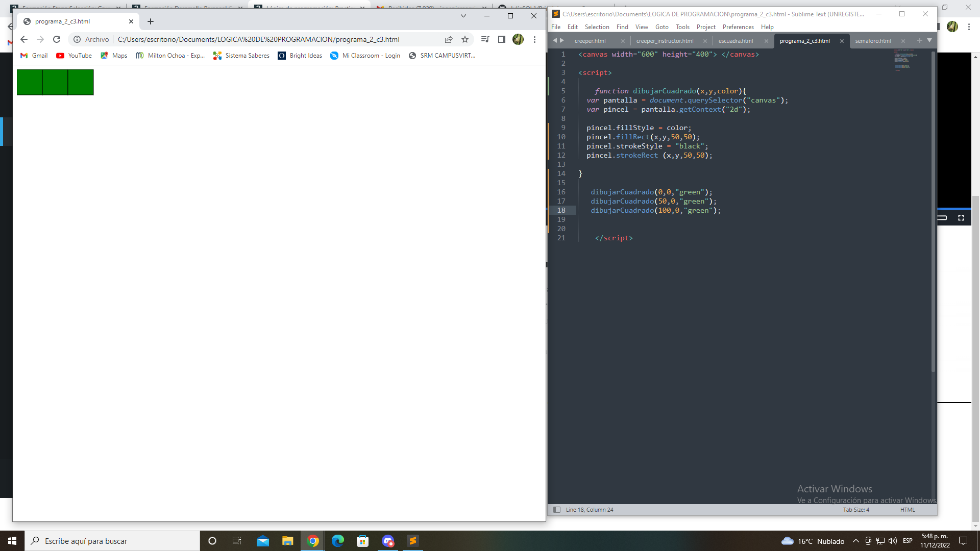Open Sublime Text taskbar icon

[x=413, y=541]
